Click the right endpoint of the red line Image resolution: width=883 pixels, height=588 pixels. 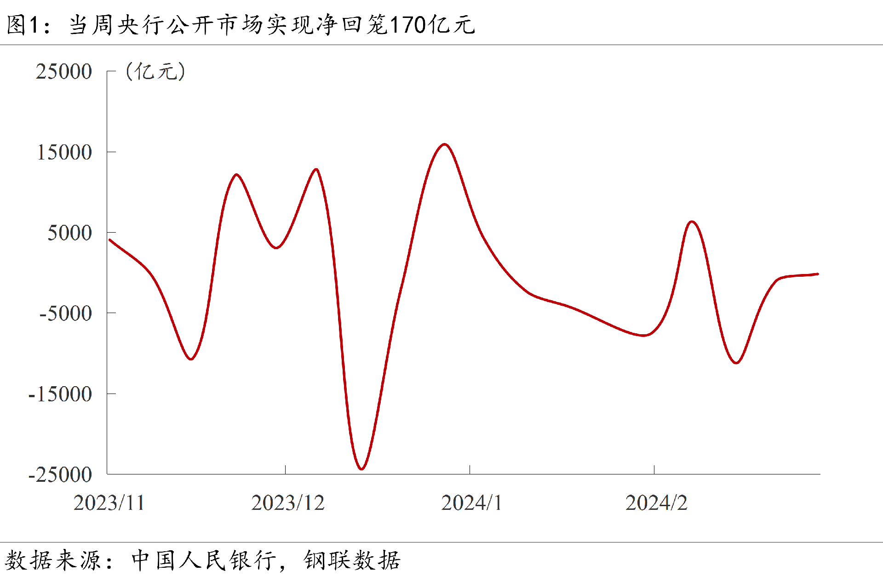pyautogui.click(x=817, y=274)
